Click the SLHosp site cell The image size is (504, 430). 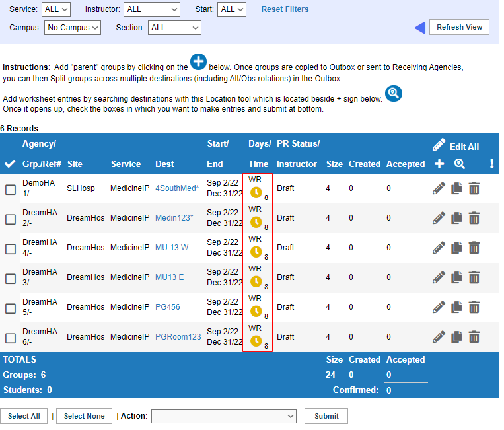click(81, 188)
